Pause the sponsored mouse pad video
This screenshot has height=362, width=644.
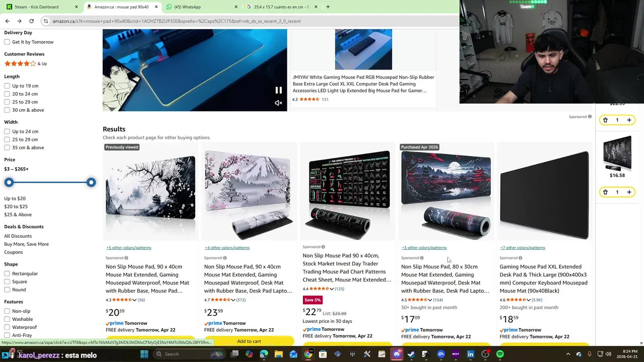[278, 90]
